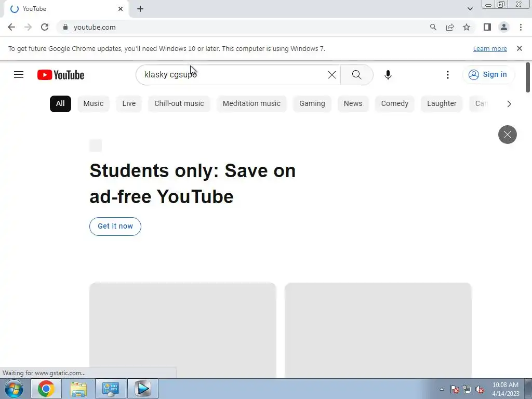Open the Learn more link

(490, 48)
